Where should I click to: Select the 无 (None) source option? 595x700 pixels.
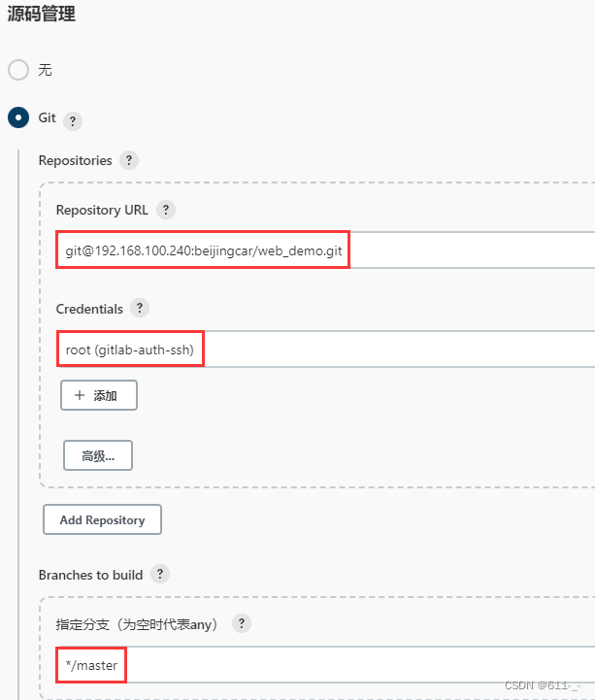(x=18, y=70)
